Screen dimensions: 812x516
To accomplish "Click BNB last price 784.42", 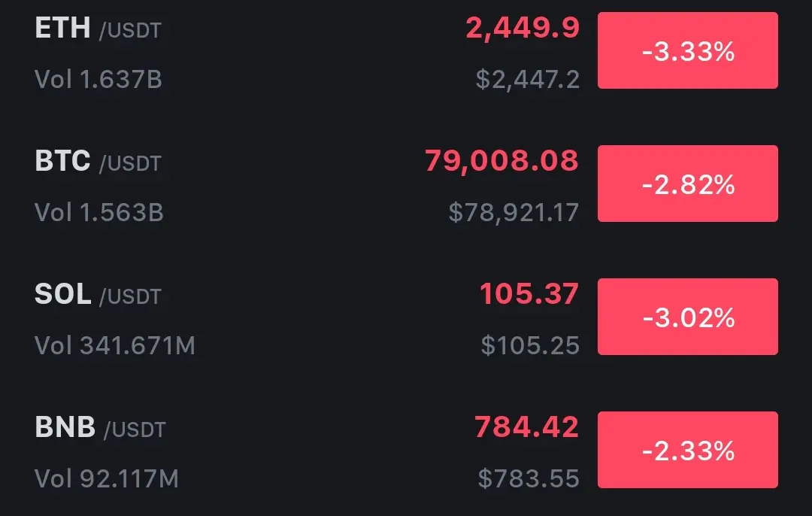I will [x=526, y=427].
